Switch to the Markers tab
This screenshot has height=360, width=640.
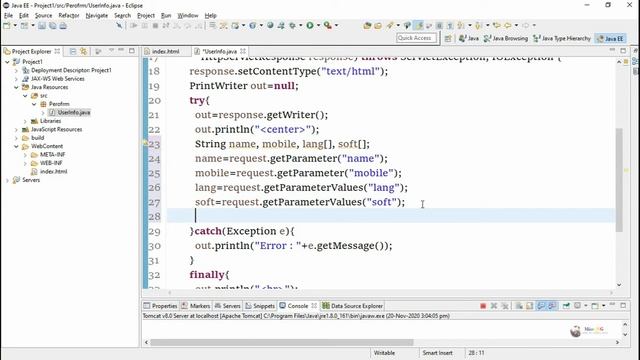196,306
